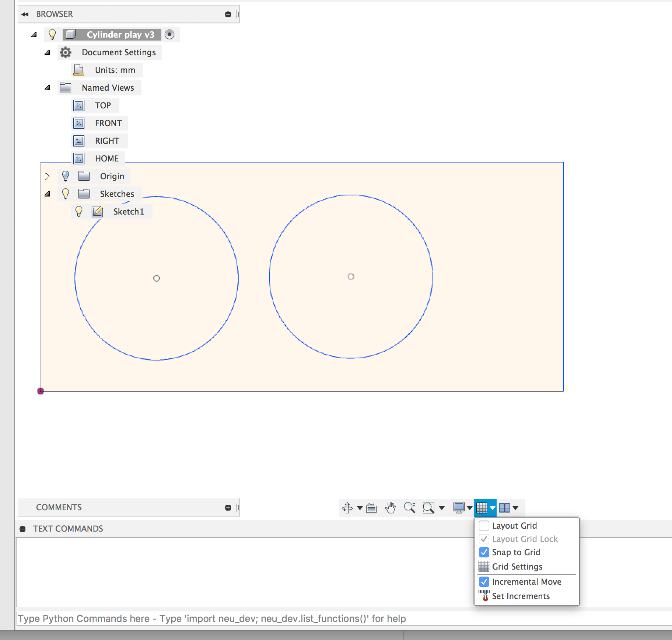The image size is (672, 640).
Task: Click the Look At tool
Action: pos(371,508)
